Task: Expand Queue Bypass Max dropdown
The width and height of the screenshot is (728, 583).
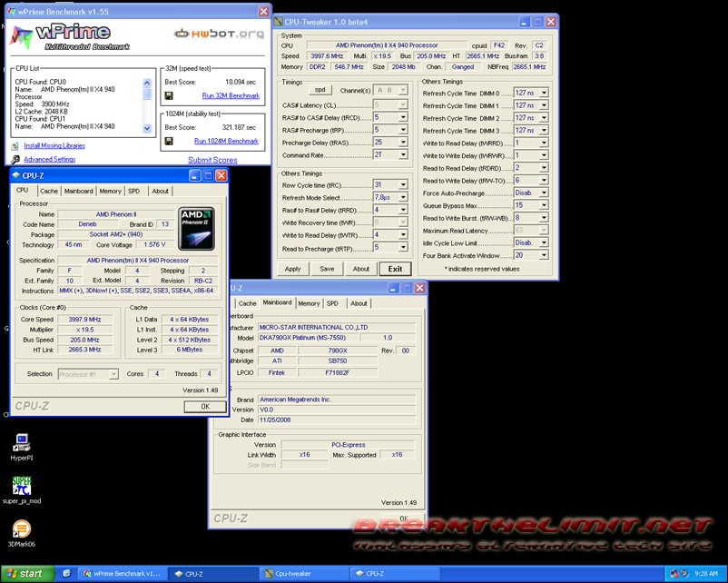Action: click(544, 205)
